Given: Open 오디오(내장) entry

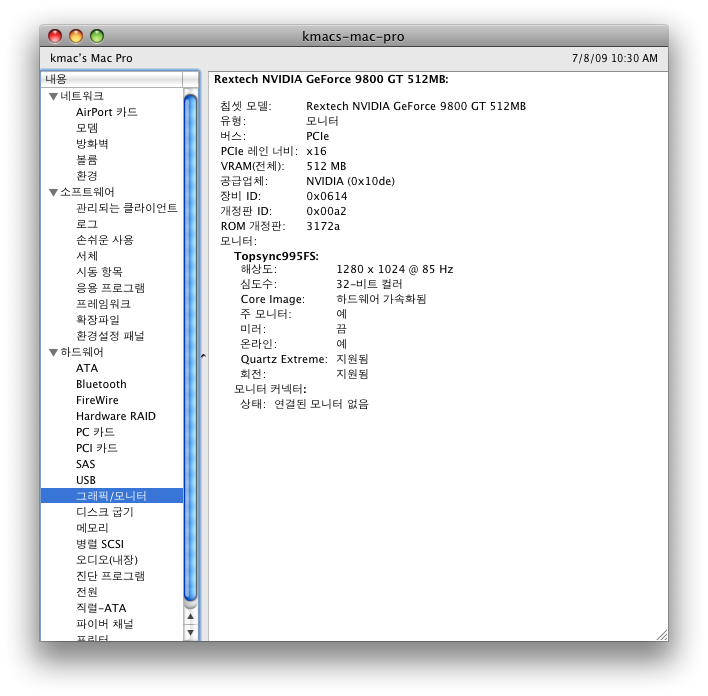Looking at the screenshot, I should [x=107, y=560].
